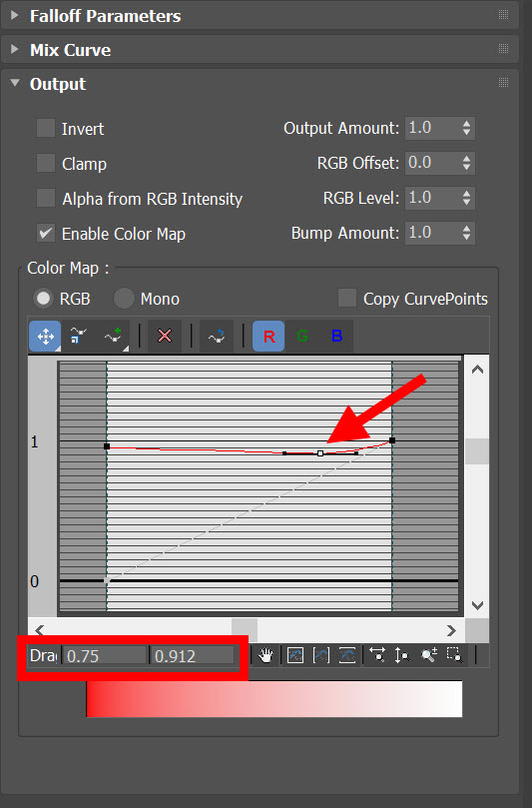
Task: Click Zoom Horizontal Extents icon
Action: pos(321,655)
